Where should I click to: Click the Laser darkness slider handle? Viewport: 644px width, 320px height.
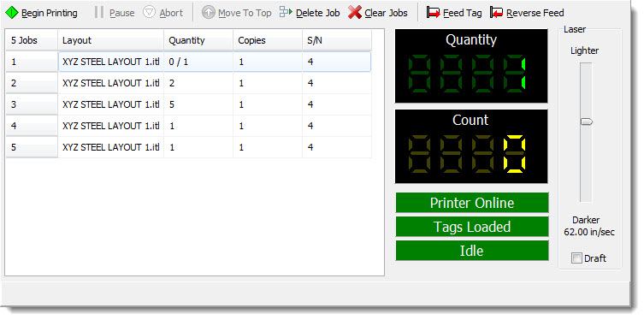(x=586, y=122)
